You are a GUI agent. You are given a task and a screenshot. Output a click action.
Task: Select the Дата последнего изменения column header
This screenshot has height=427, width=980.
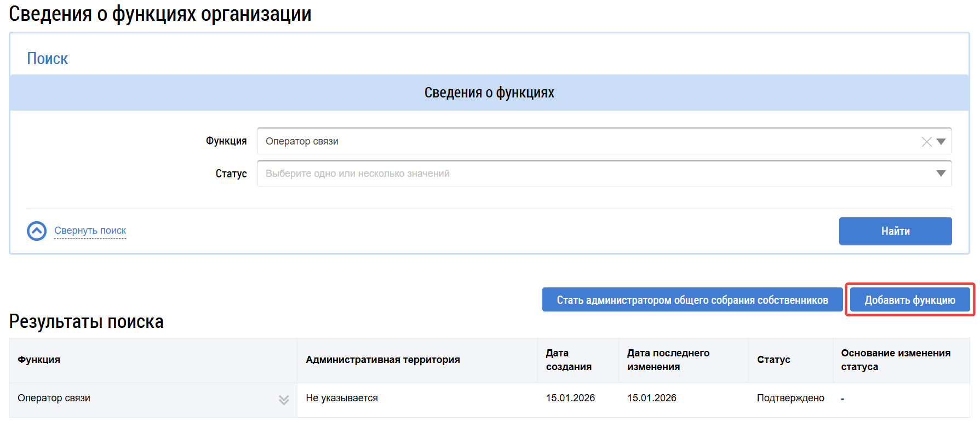point(668,360)
